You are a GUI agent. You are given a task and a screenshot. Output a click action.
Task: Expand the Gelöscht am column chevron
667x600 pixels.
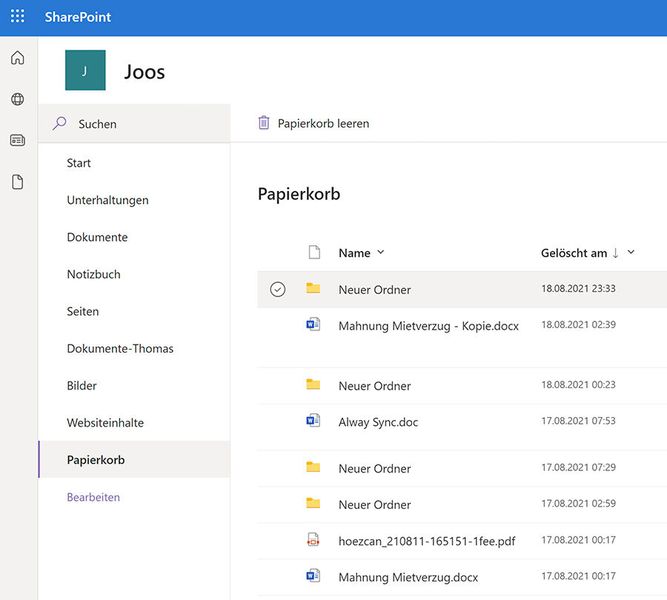coord(631,252)
